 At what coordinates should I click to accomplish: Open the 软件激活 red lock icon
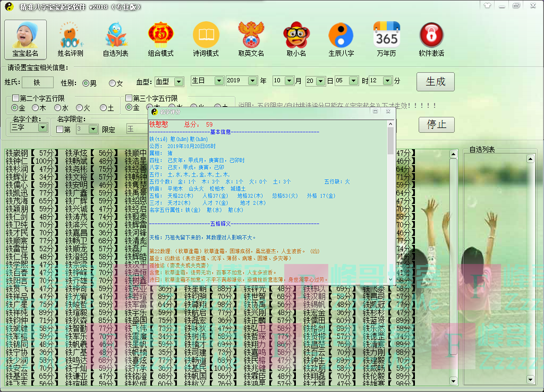click(431, 39)
